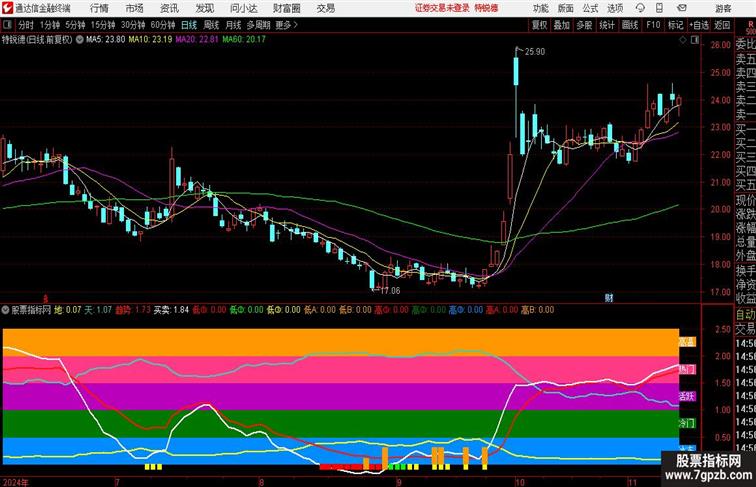
Task: Click the 返回 back button
Action: pyautogui.click(x=722, y=25)
